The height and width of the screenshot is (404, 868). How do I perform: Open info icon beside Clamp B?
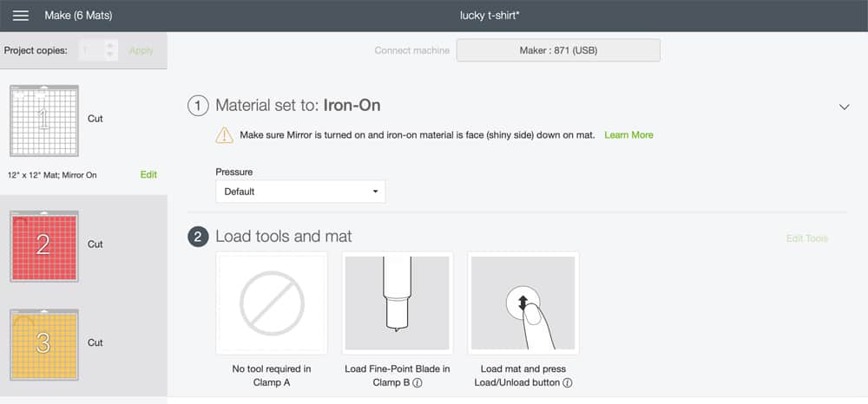click(418, 383)
